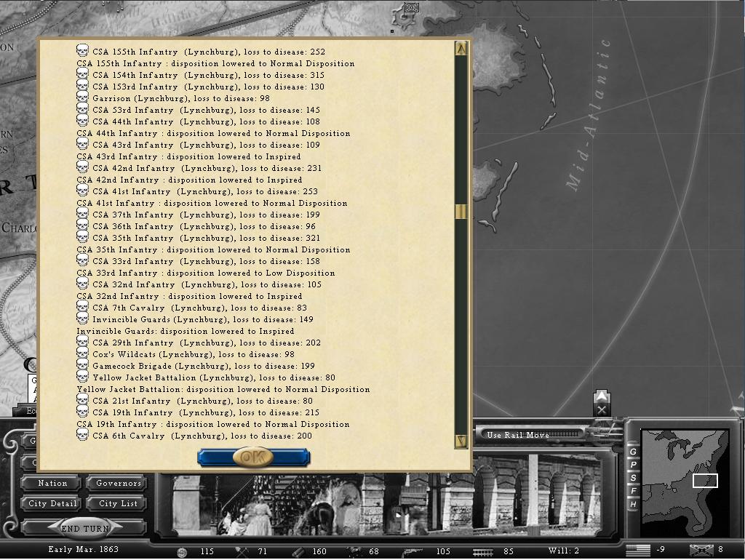Click the money value 115

[x=207, y=551]
